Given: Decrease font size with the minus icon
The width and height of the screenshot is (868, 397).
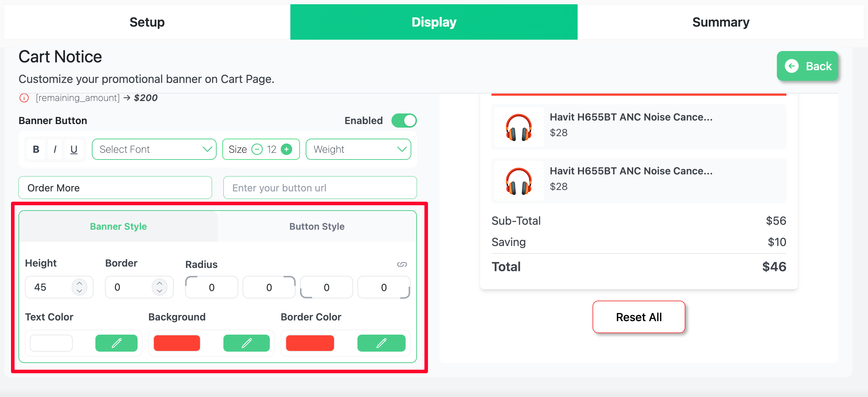Looking at the screenshot, I should 257,149.
